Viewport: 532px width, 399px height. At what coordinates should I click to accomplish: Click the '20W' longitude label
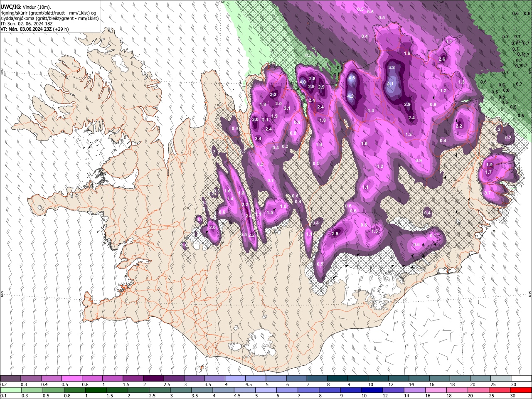[x=221, y=2]
